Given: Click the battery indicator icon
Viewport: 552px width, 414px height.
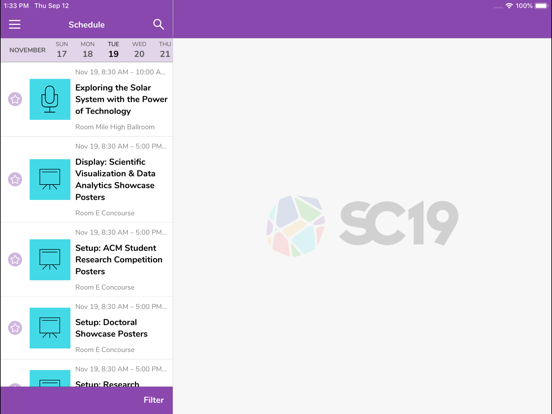Looking at the screenshot, I should 541,6.
